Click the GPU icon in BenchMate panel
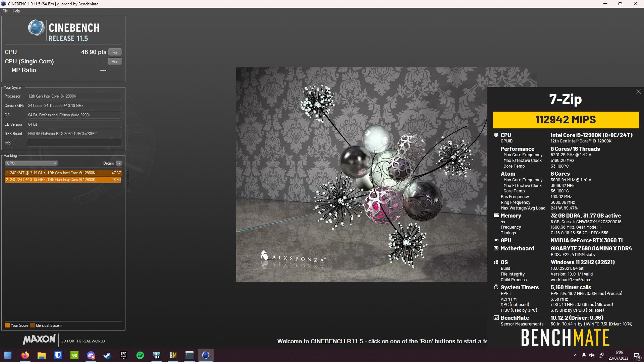The image size is (644, 362). coord(496,240)
